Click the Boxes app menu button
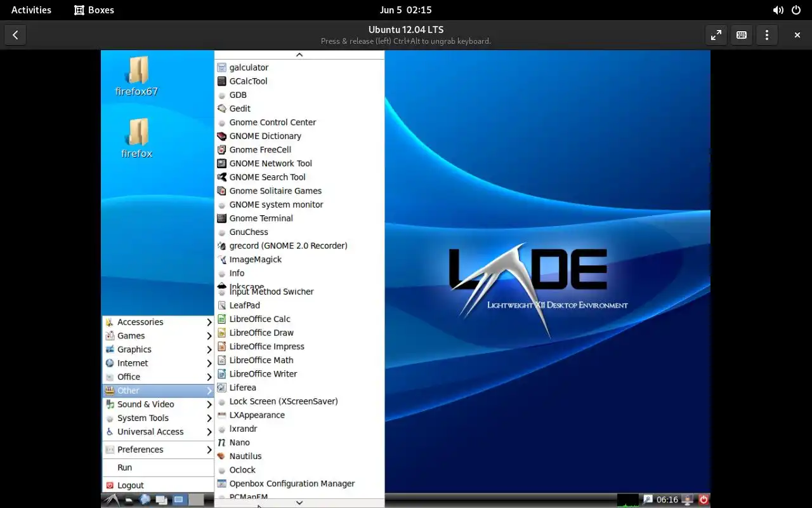The height and width of the screenshot is (508, 812). tap(94, 10)
